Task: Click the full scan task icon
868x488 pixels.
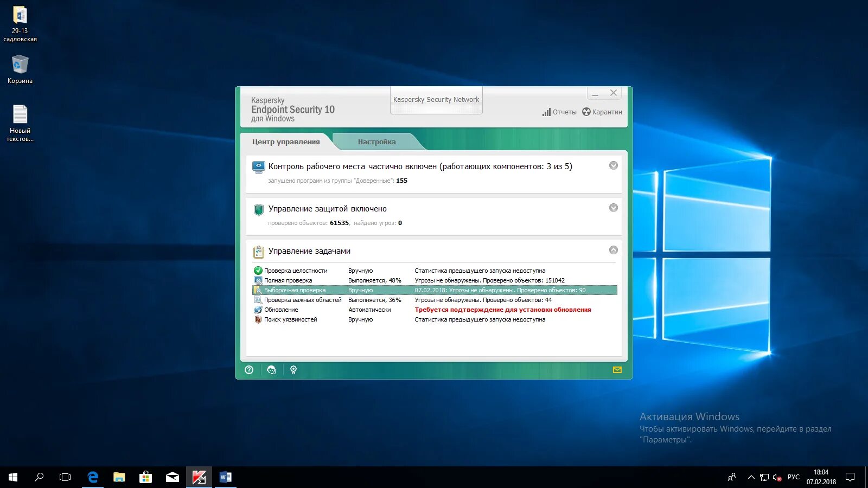Action: coord(258,280)
